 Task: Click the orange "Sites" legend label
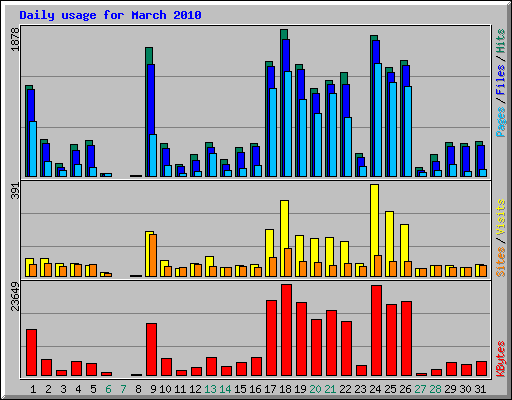501,262
